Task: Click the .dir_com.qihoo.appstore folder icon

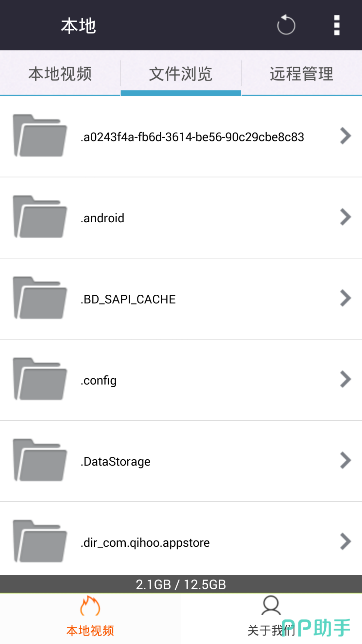Action: (x=40, y=542)
